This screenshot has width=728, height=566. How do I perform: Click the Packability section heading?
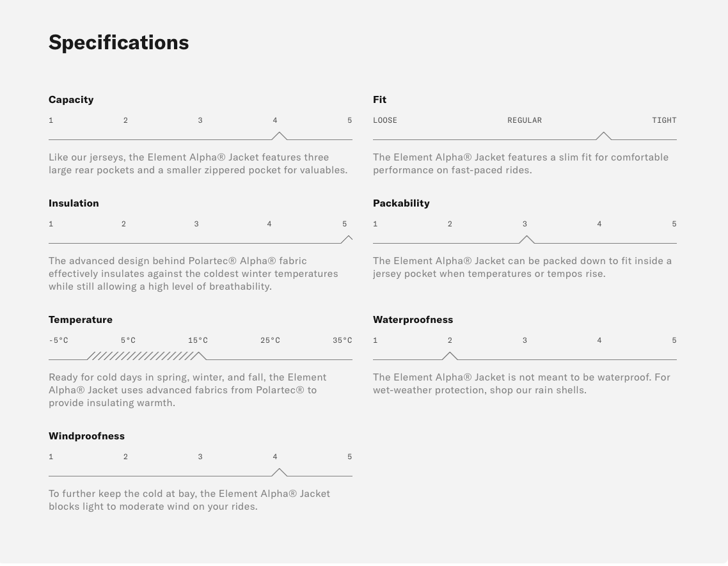click(401, 203)
